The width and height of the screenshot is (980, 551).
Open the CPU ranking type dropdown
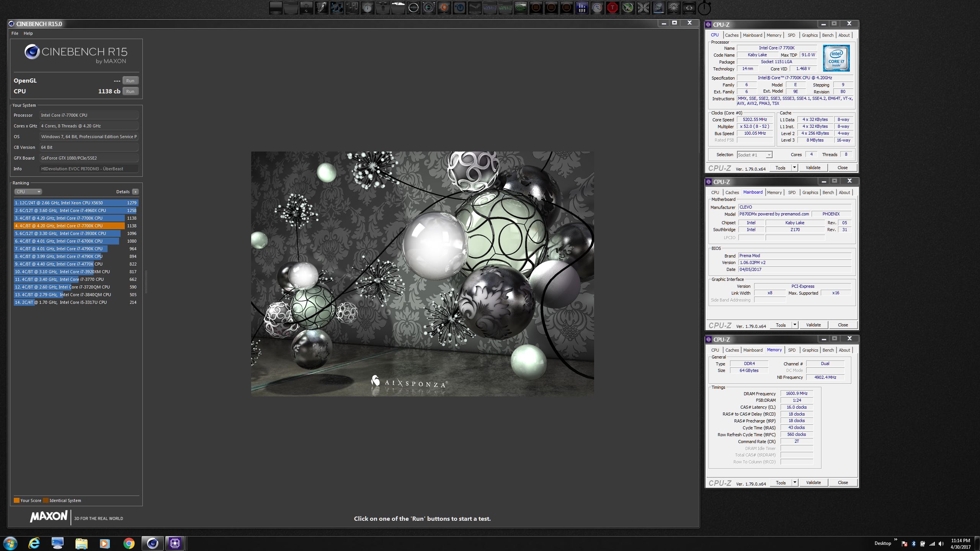tap(28, 192)
